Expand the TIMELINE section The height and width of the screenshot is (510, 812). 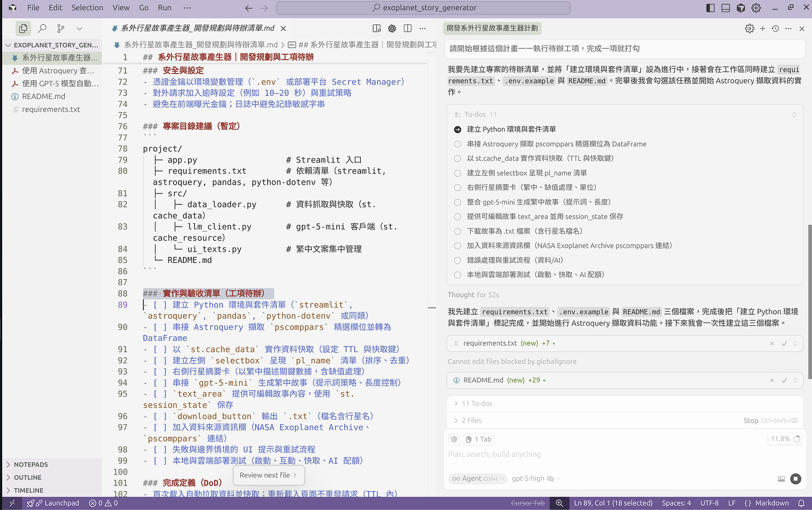tap(28, 490)
